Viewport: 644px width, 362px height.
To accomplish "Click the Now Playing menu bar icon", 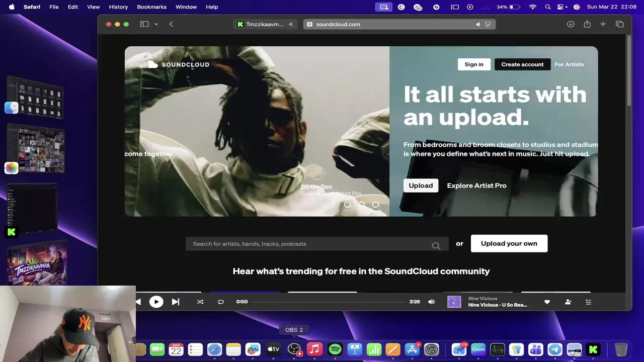I will (x=470, y=7).
